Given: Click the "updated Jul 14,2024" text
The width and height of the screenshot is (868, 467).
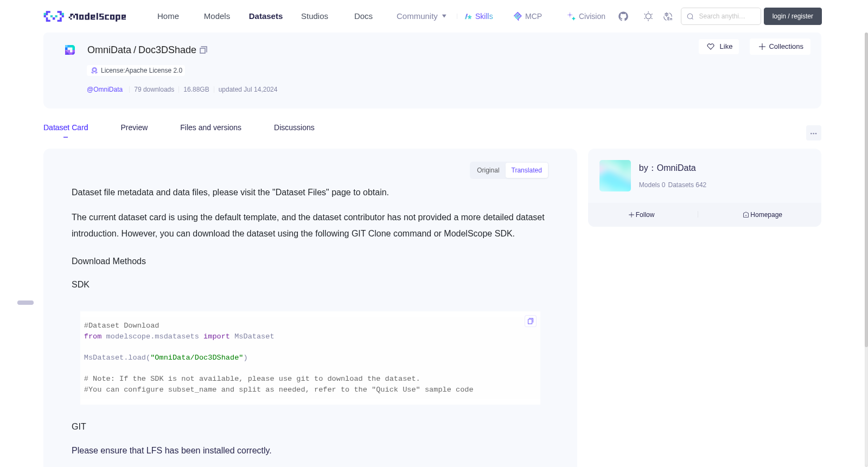Looking at the screenshot, I should [248, 89].
